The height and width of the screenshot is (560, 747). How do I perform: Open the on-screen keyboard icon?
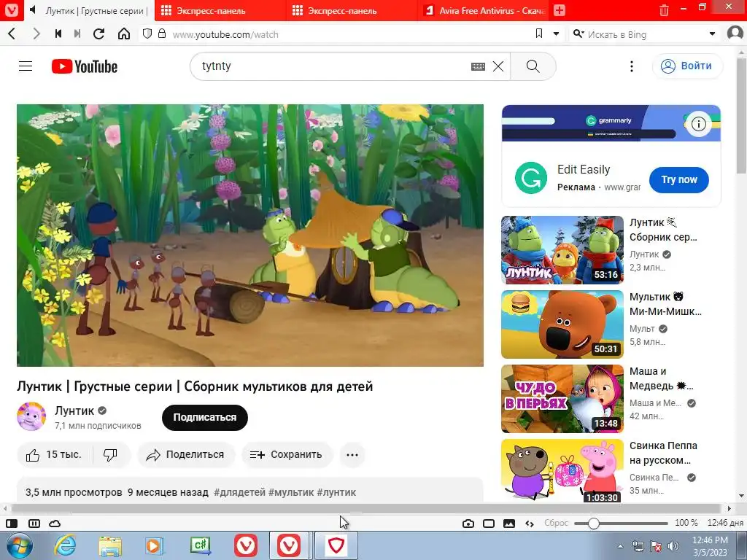pos(478,66)
